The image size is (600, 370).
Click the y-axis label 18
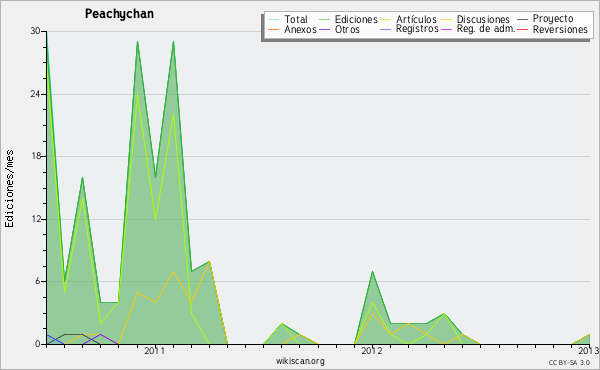(35, 156)
